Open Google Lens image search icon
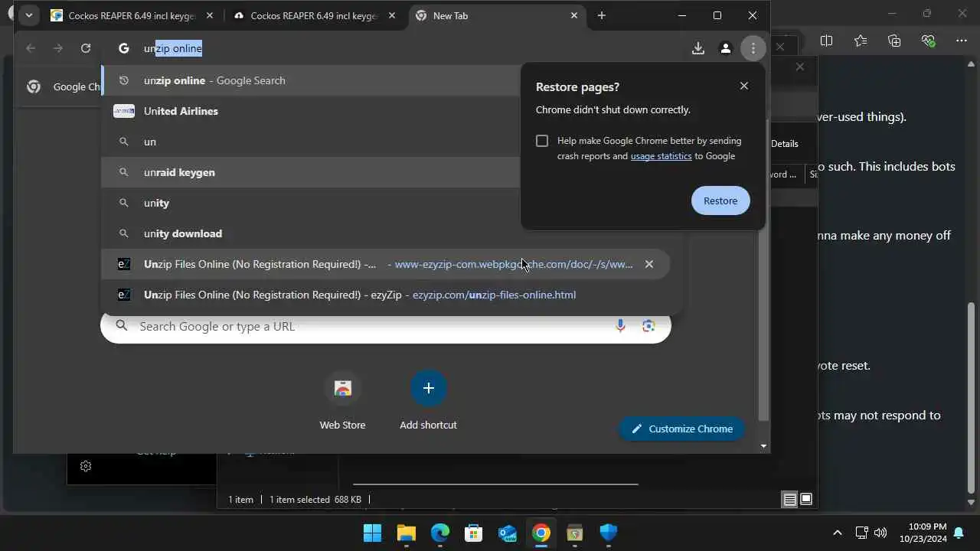The height and width of the screenshot is (551, 980). coord(648,326)
